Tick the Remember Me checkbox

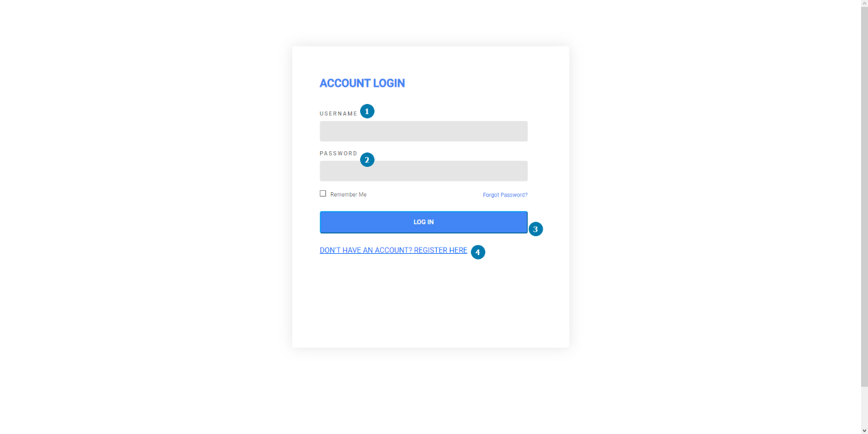[x=323, y=193]
